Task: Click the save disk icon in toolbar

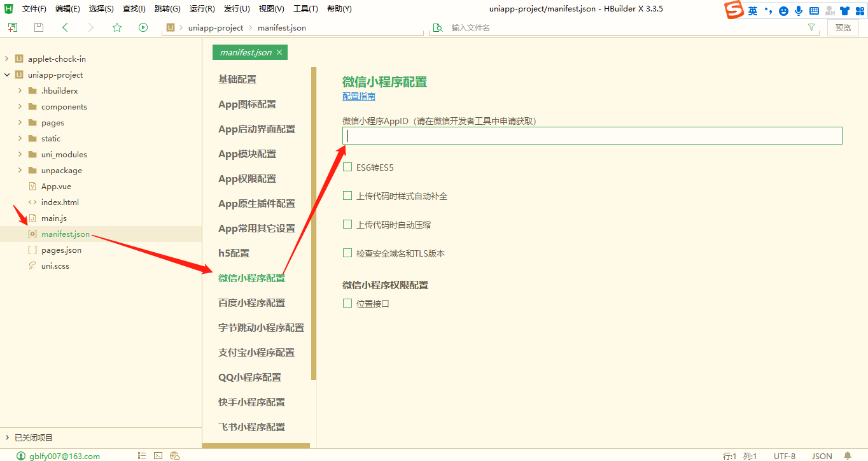Action: 39,27
